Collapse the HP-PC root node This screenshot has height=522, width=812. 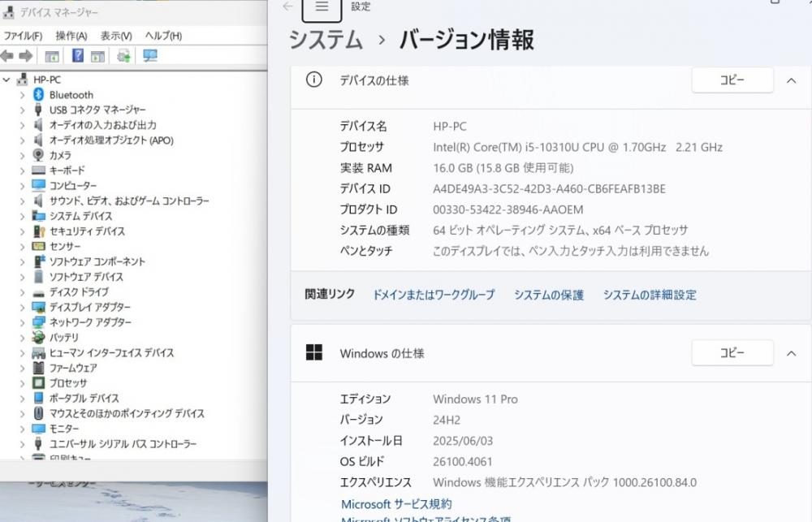[6, 80]
